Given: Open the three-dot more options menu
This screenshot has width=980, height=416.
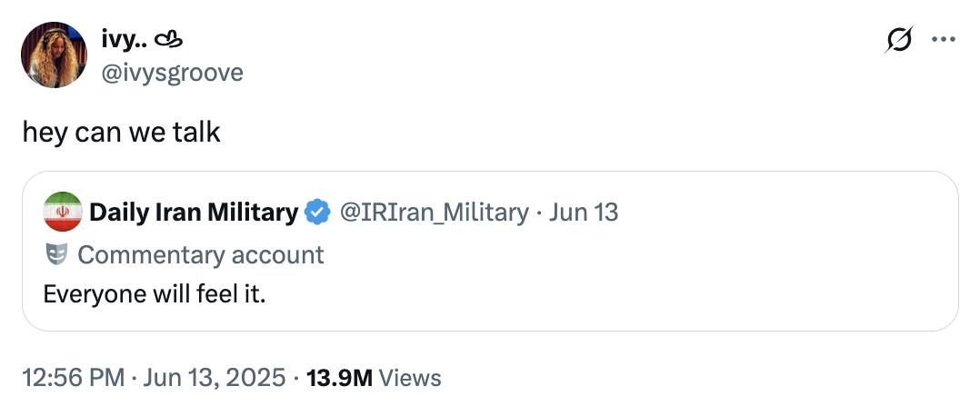Looking at the screenshot, I should pos(945,41).
